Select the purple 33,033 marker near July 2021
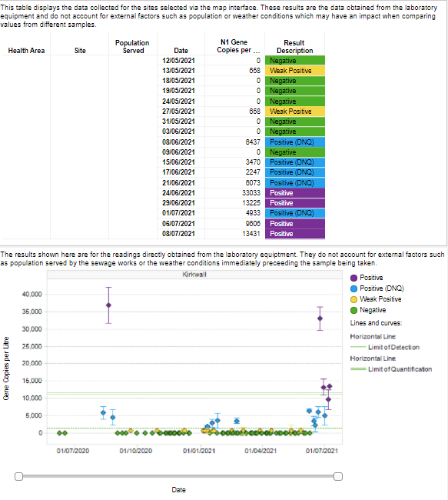The height and width of the screenshot is (500, 448). click(320, 318)
